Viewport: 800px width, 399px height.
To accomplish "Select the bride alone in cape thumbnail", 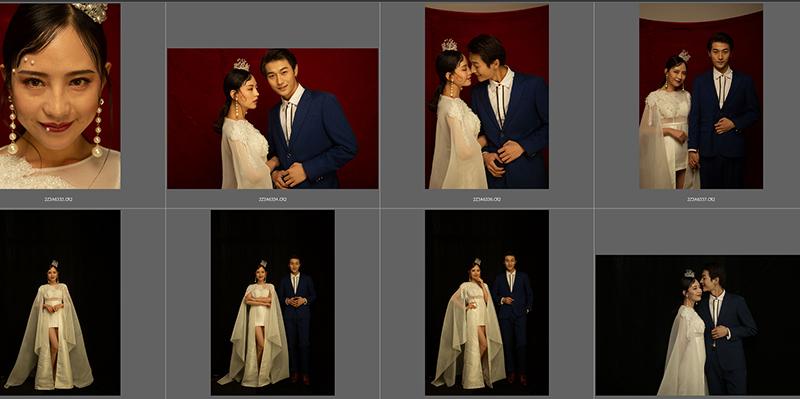I will point(60,303).
